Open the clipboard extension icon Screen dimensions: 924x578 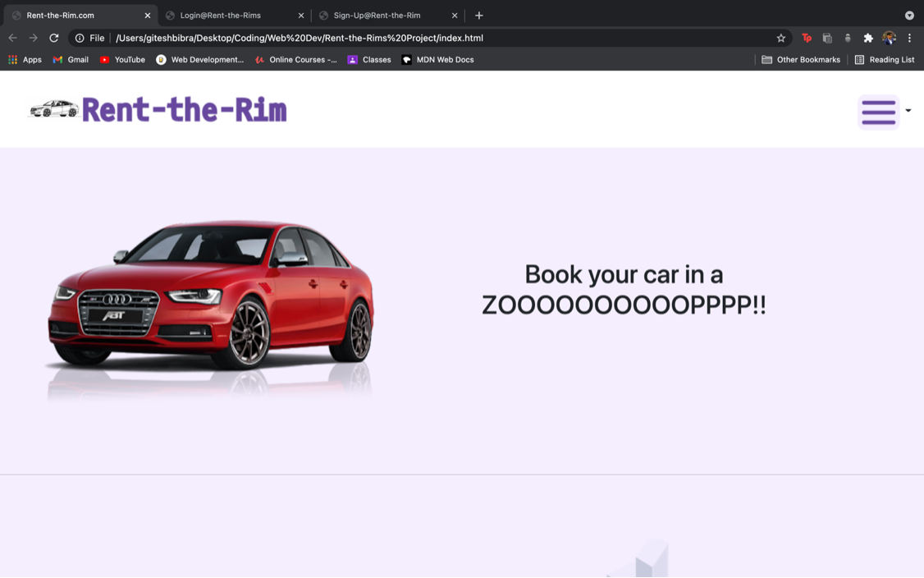(827, 38)
